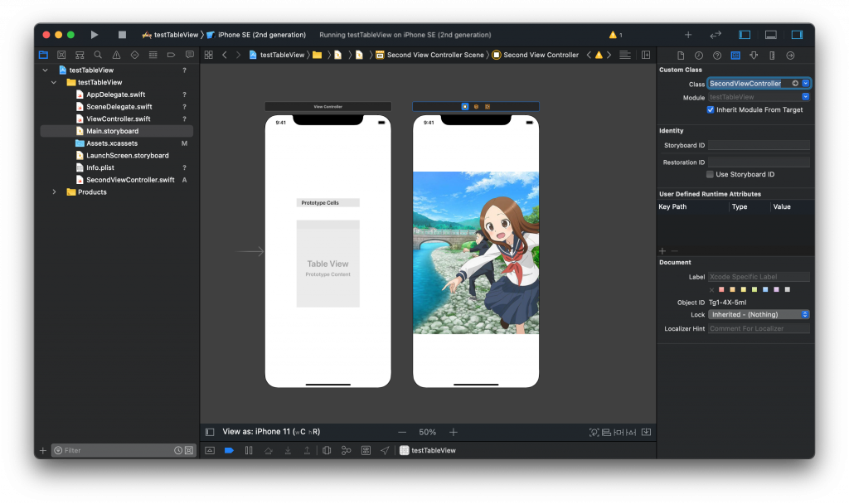Open the Issue navigator warning icon
The image size is (849, 504).
116,55
